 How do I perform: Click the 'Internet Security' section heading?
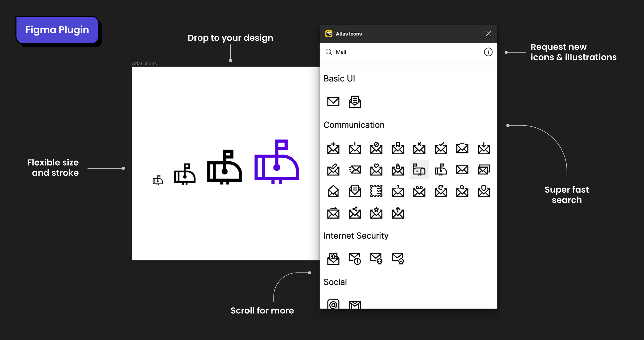point(356,236)
